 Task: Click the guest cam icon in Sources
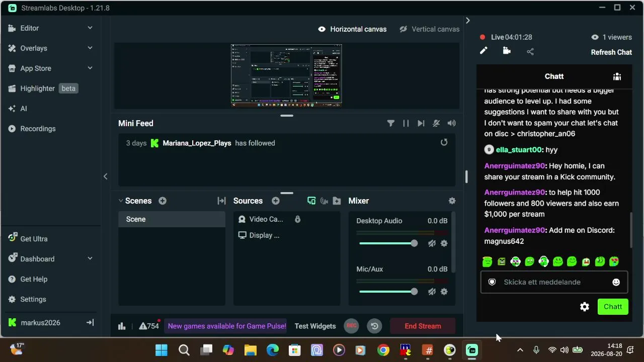[324, 201]
